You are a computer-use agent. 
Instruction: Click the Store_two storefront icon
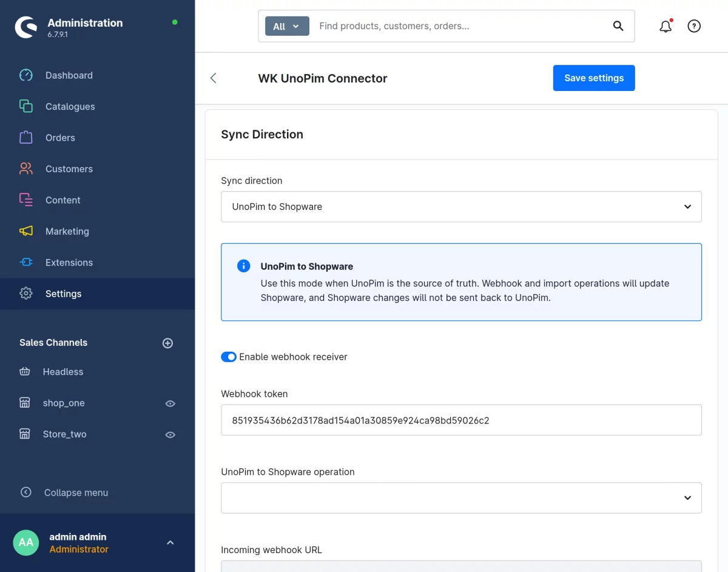coord(25,434)
